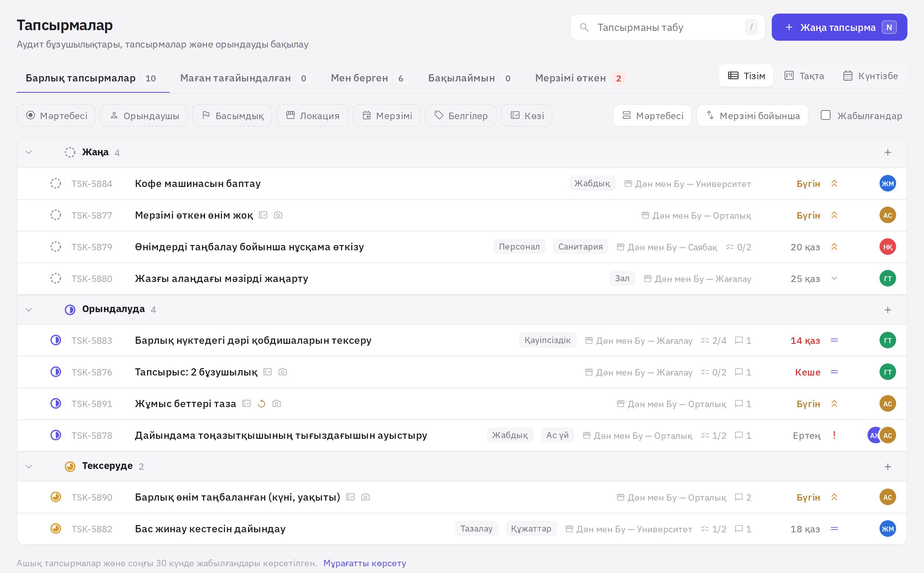This screenshot has height=573, width=924.
Task: Click low priority chevron on TSK-5880 row
Action: [x=834, y=279]
